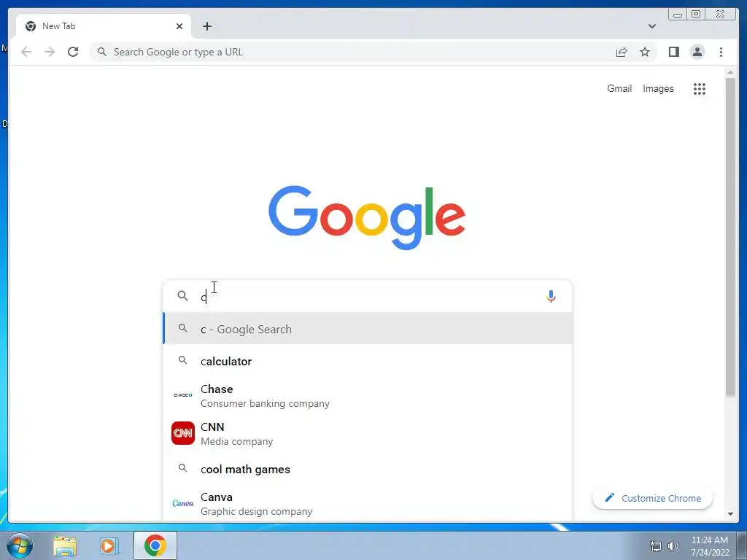747x560 pixels.
Task: Choose 'c - Google Search' suggestion
Action: coord(368,329)
